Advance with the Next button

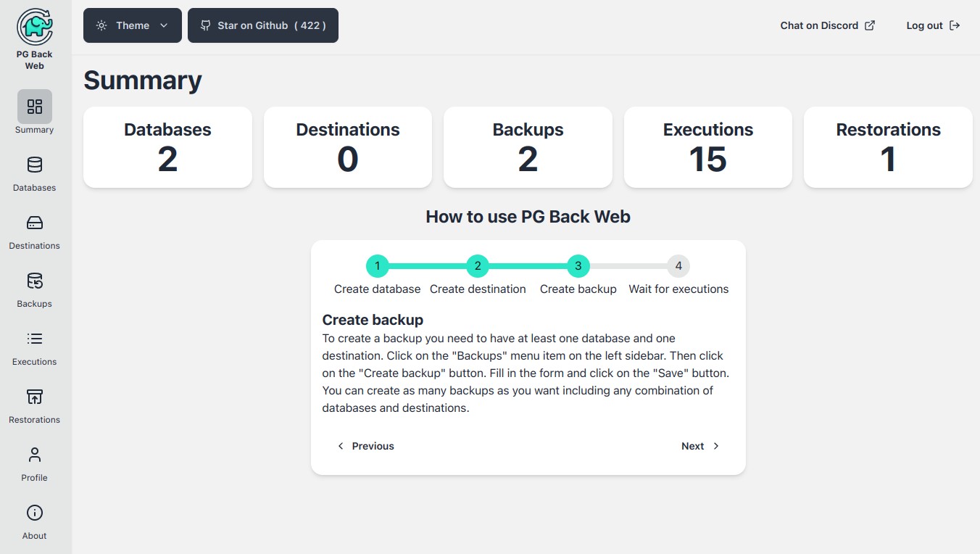click(700, 446)
